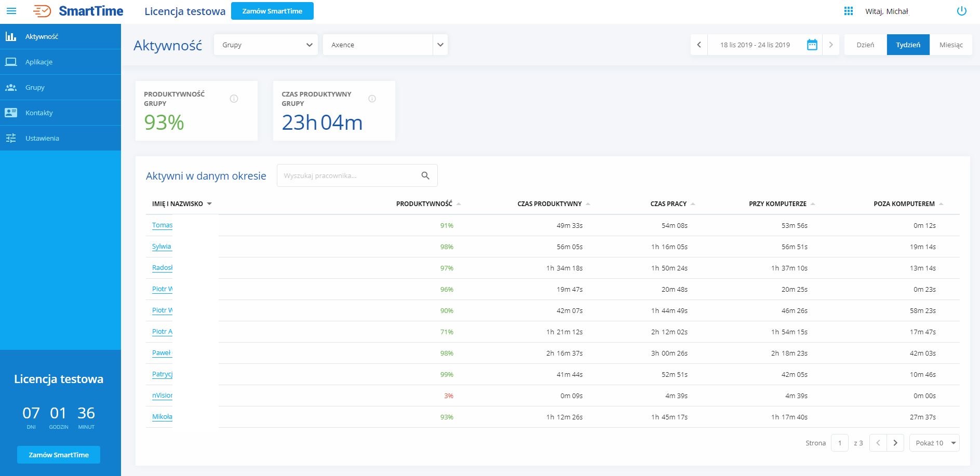Go to next results page arrow
The image size is (980, 476).
tap(895, 443)
